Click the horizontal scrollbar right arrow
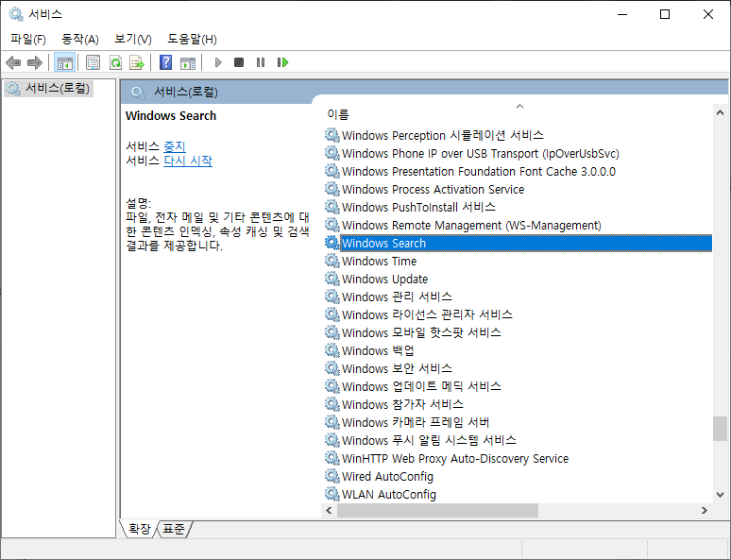 pos(705,510)
